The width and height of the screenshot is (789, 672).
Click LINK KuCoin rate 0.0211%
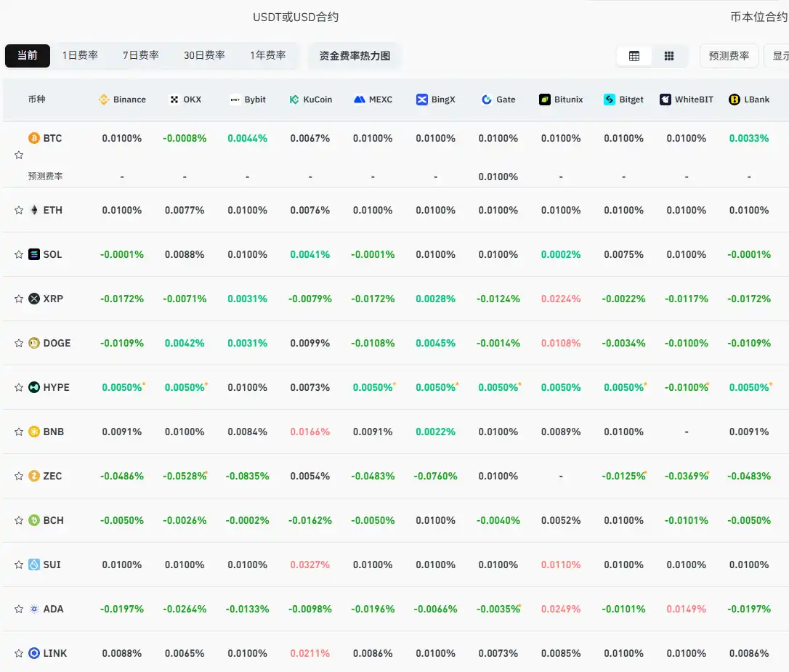click(310, 653)
